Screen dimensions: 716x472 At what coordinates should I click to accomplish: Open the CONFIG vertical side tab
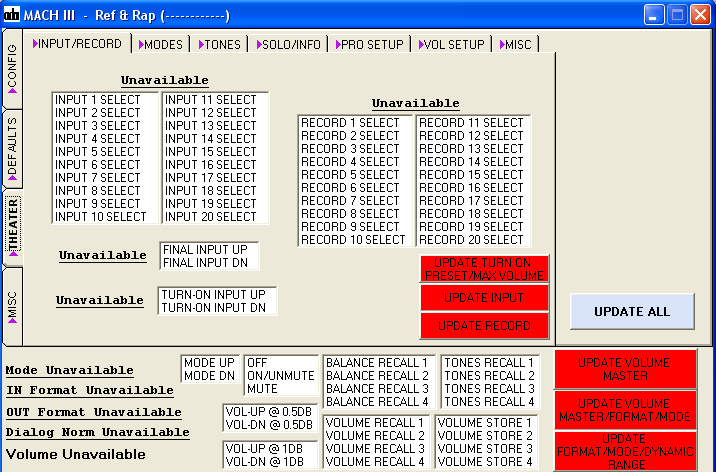(12, 69)
